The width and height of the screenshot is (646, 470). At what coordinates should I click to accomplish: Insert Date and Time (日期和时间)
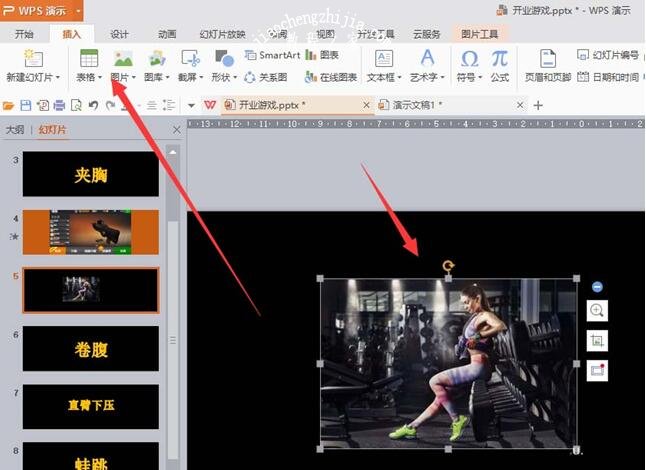tap(608, 77)
